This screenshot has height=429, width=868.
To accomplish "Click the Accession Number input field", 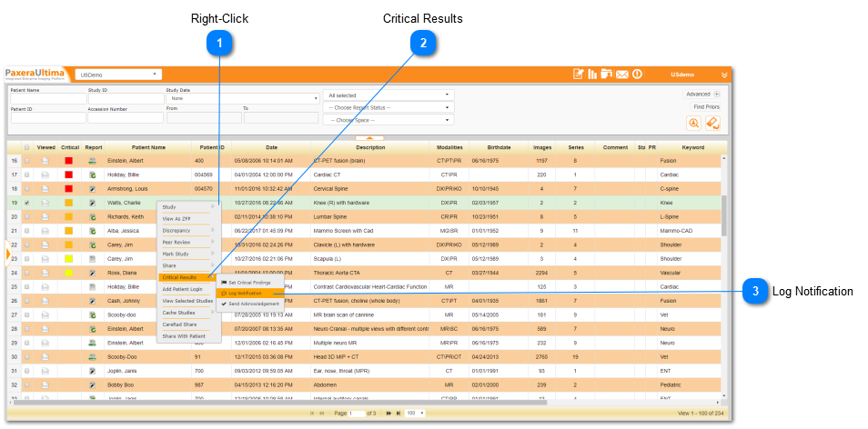I will click(x=126, y=118).
